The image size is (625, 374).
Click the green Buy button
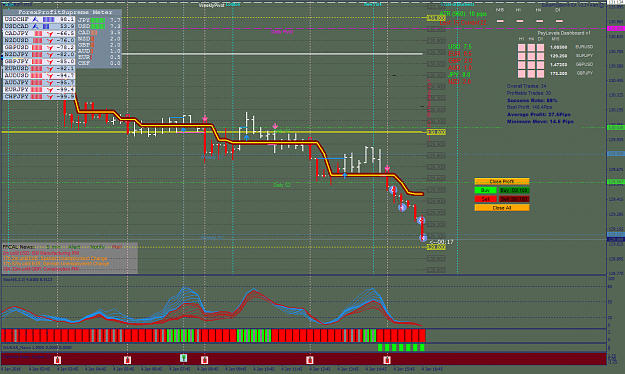[485, 190]
